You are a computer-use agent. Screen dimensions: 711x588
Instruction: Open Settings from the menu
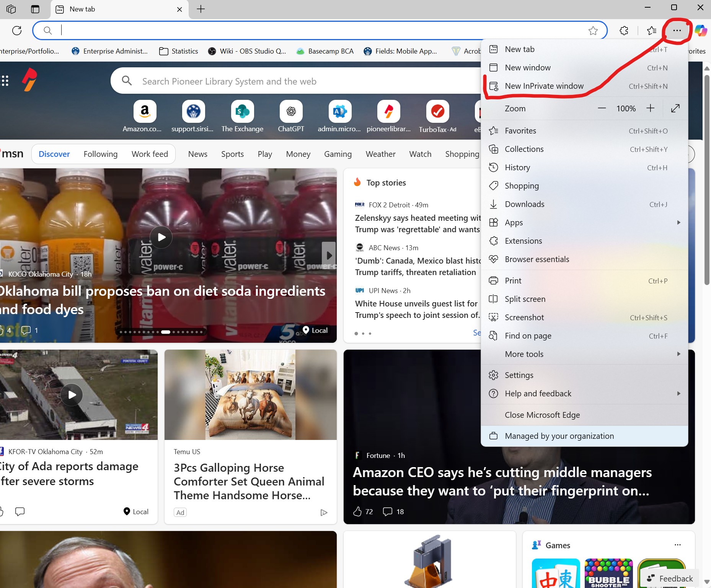point(519,375)
